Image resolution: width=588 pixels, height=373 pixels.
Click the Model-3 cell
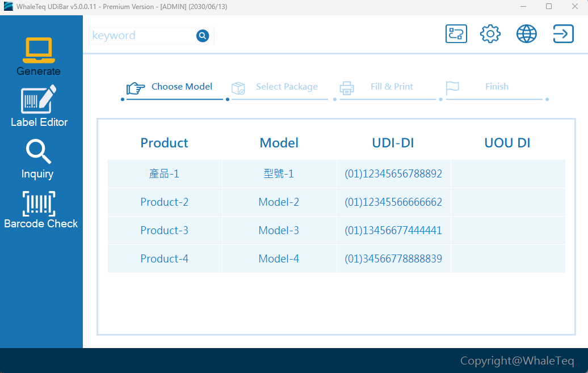pyautogui.click(x=279, y=230)
